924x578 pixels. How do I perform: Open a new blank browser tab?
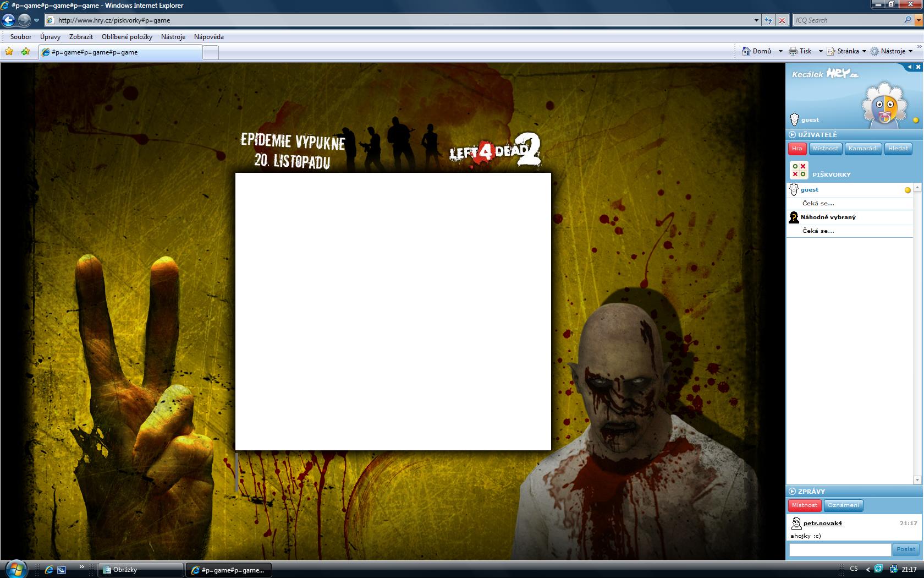[211, 52]
